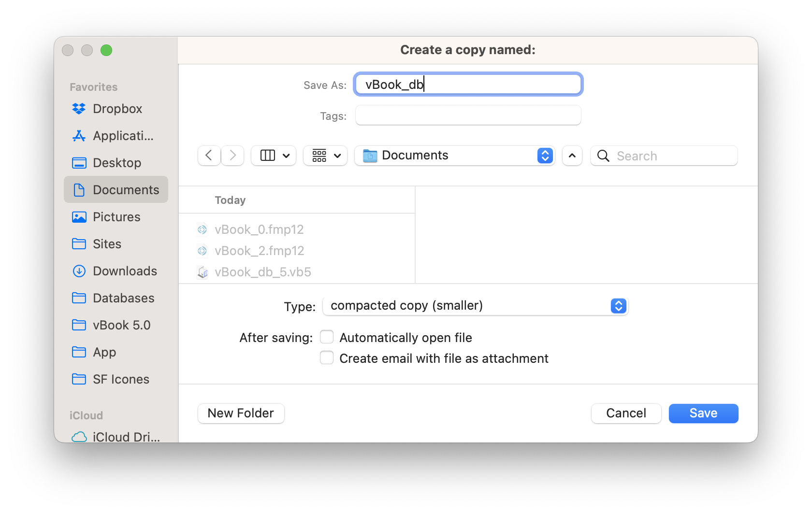Enable Automatically open file checkbox
The width and height of the screenshot is (812, 514).
pos(327,337)
